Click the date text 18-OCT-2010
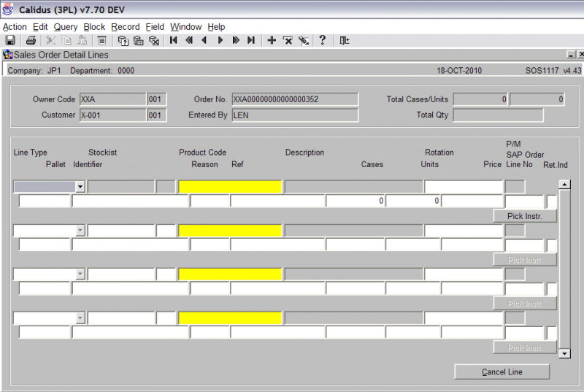 459,70
